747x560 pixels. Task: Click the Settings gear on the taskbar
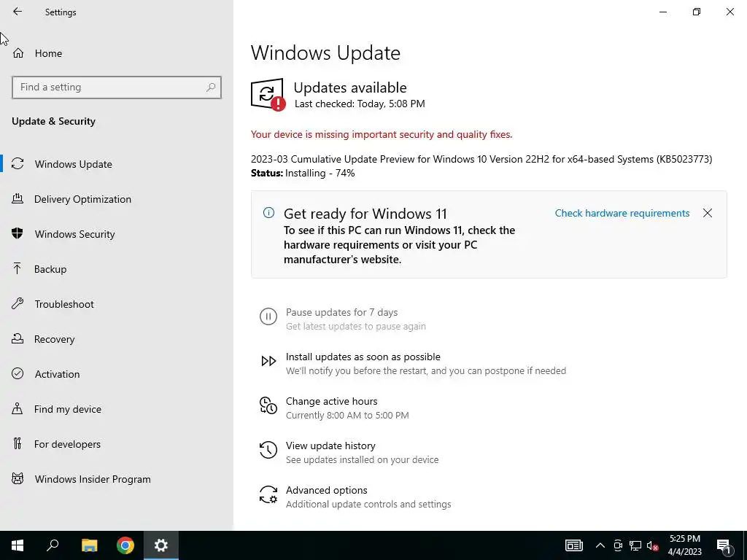point(161,545)
